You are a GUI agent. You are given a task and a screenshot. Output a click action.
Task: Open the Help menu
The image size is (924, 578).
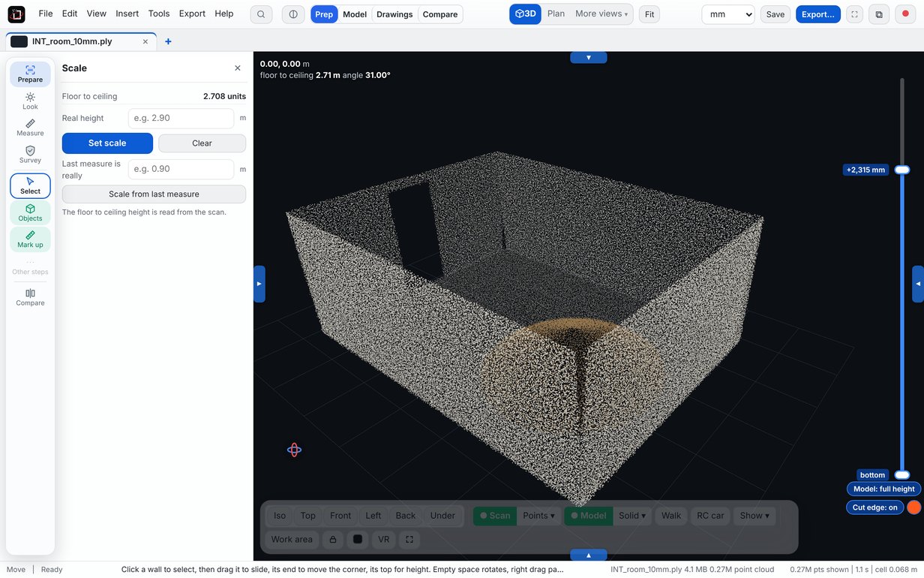[x=223, y=14]
